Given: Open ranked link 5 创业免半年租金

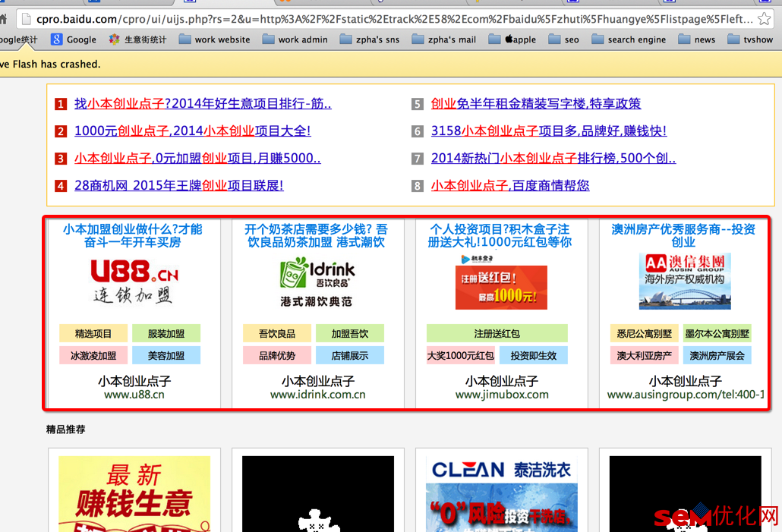Looking at the screenshot, I should (536, 103).
